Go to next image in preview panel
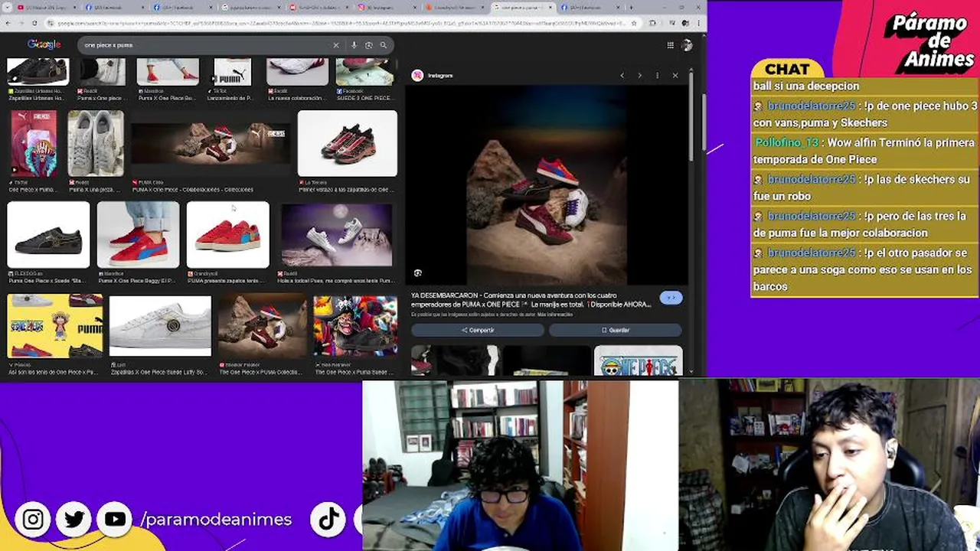The height and width of the screenshot is (551, 980). (639, 75)
